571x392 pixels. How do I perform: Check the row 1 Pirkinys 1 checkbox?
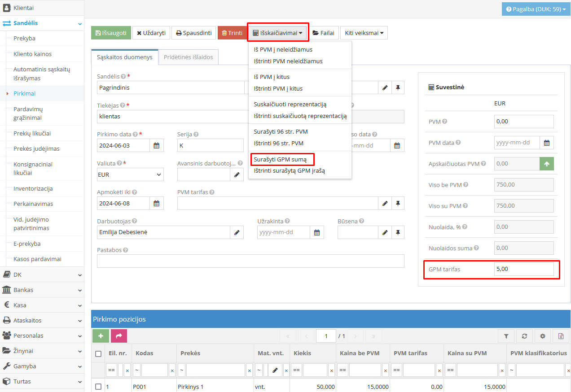coord(98,387)
